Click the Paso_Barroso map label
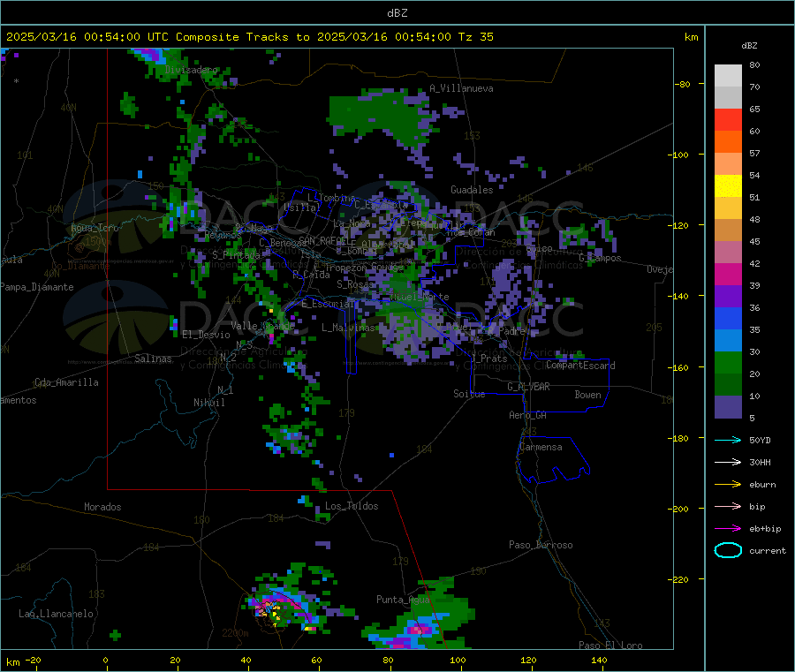 (541, 545)
